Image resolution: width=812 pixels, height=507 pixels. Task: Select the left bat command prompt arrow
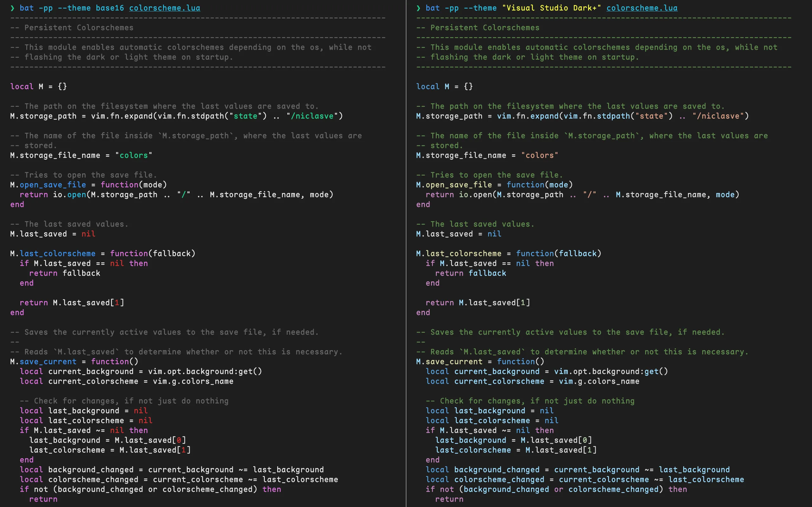point(12,8)
